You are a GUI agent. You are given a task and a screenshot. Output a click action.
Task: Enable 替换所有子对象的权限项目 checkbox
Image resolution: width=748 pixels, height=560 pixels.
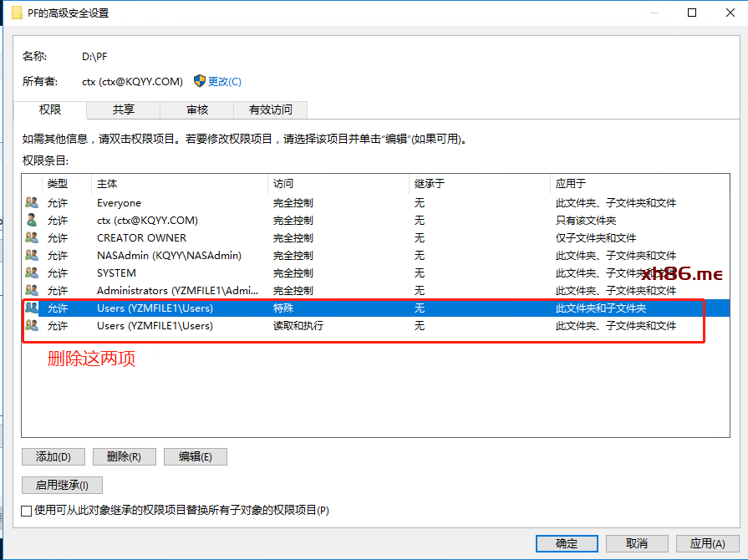pos(27,510)
